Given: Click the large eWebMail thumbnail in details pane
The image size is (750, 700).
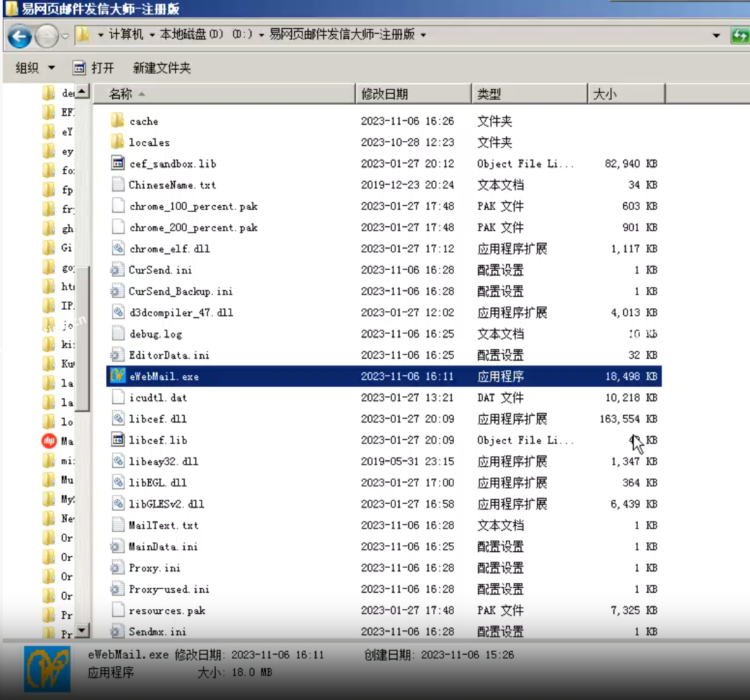Looking at the screenshot, I should 48,669.
